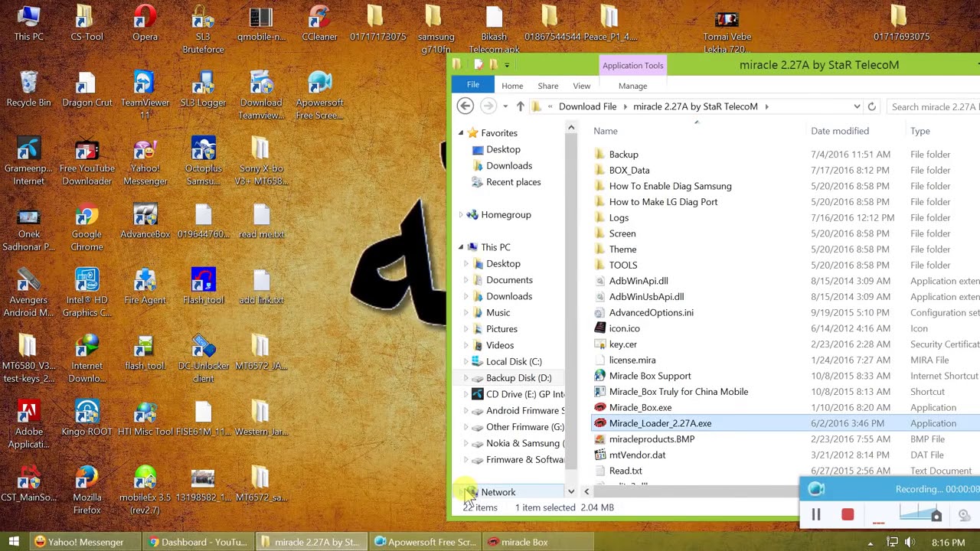The height and width of the screenshot is (551, 980).
Task: Open HTI Misc Tool desktop icon
Action: pyautogui.click(x=145, y=418)
